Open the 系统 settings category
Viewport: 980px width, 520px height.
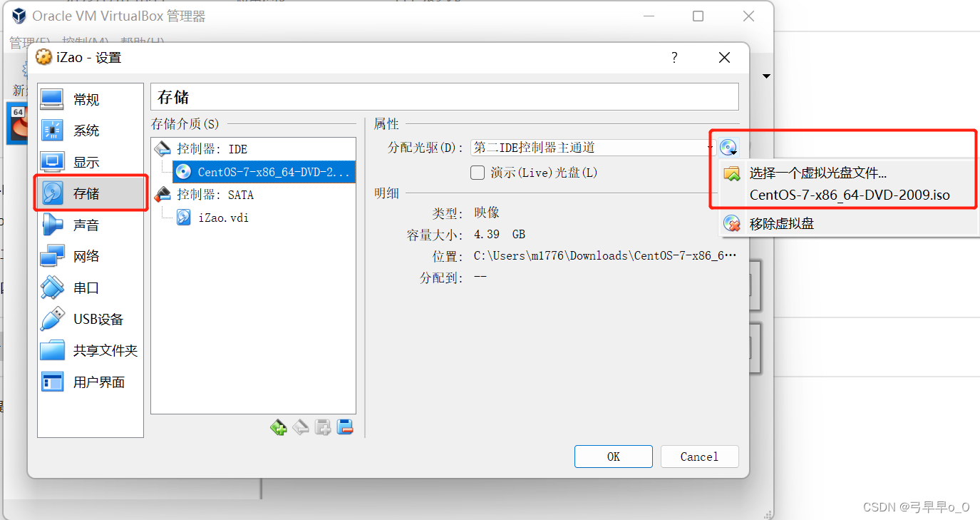91,131
